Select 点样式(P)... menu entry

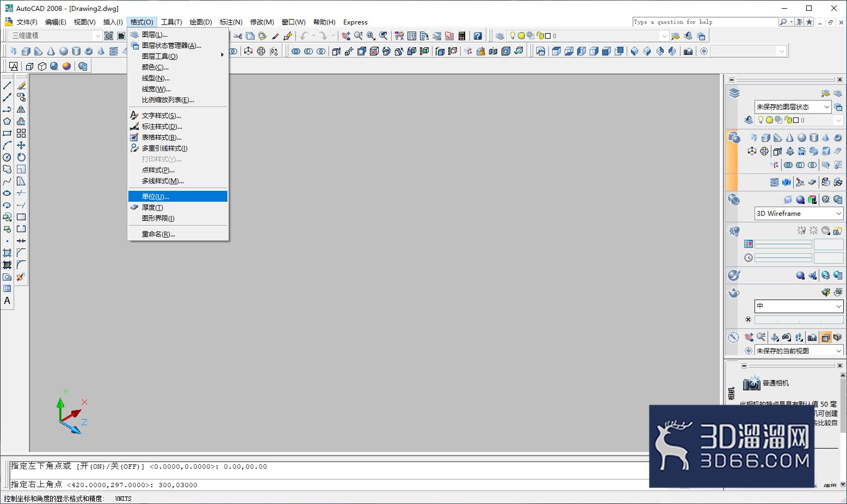coord(178,170)
